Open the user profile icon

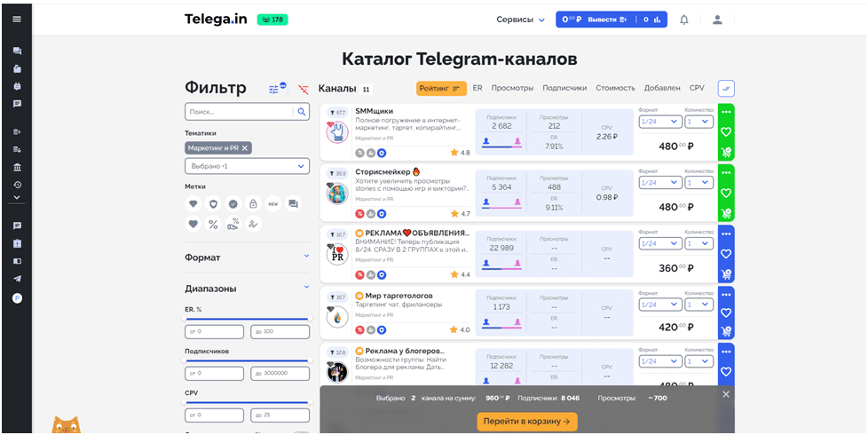coord(717,20)
